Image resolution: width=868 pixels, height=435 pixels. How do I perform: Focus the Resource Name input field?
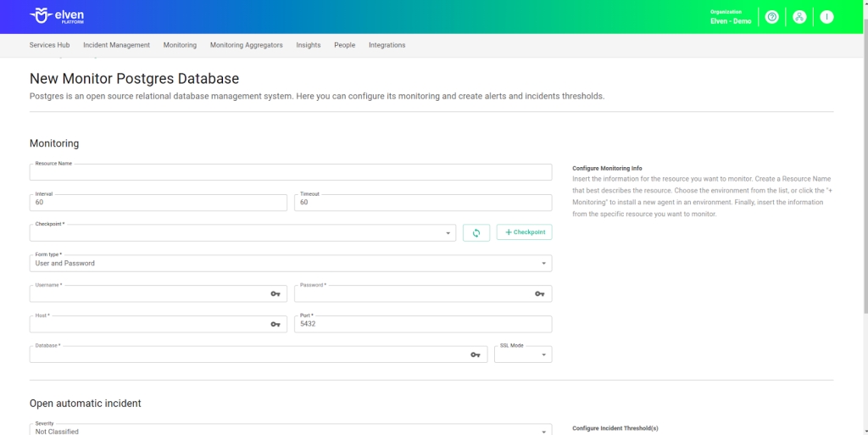pyautogui.click(x=290, y=173)
